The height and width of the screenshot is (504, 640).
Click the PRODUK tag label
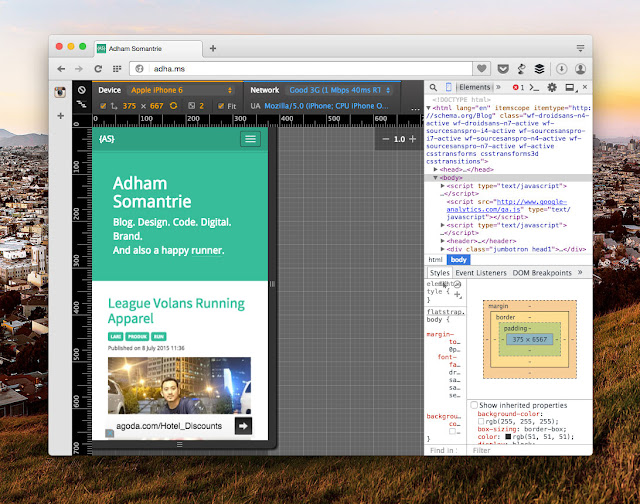coord(137,336)
